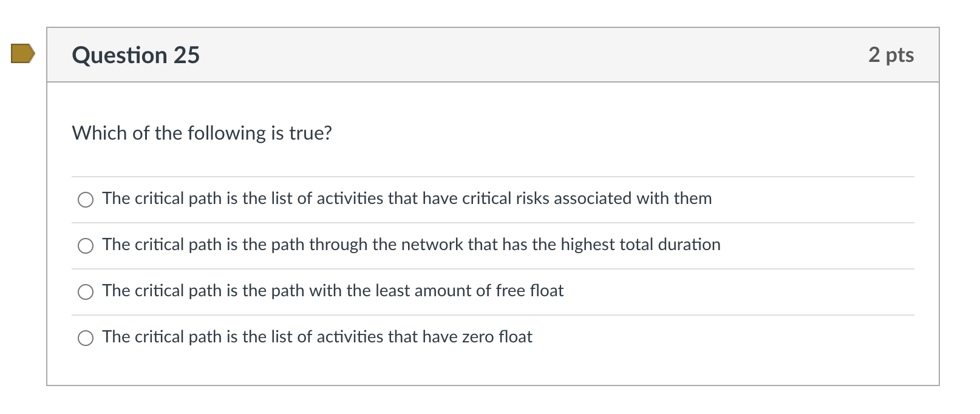Click the radio circle for the last answer
Image resolution: width=980 pixels, height=414 pixels.
point(86,338)
